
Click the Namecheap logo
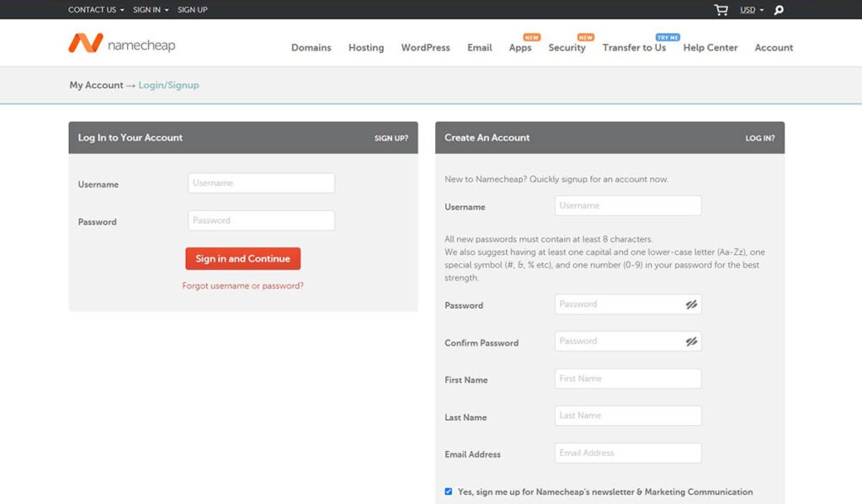pos(121,44)
